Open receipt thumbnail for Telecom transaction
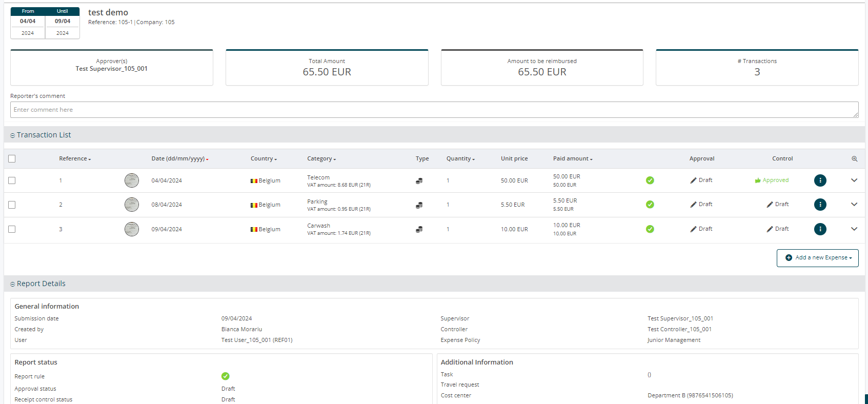Screen dimensions: 868x404 tap(132, 180)
